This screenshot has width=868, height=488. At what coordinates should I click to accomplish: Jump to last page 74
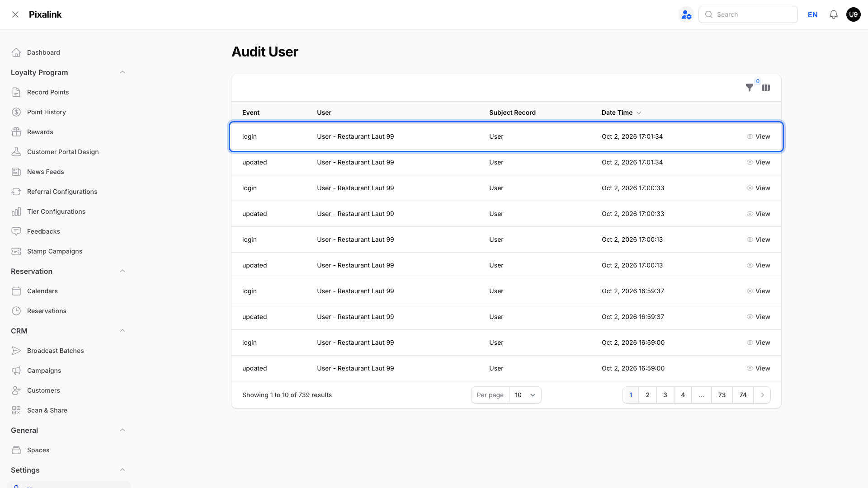click(x=743, y=395)
